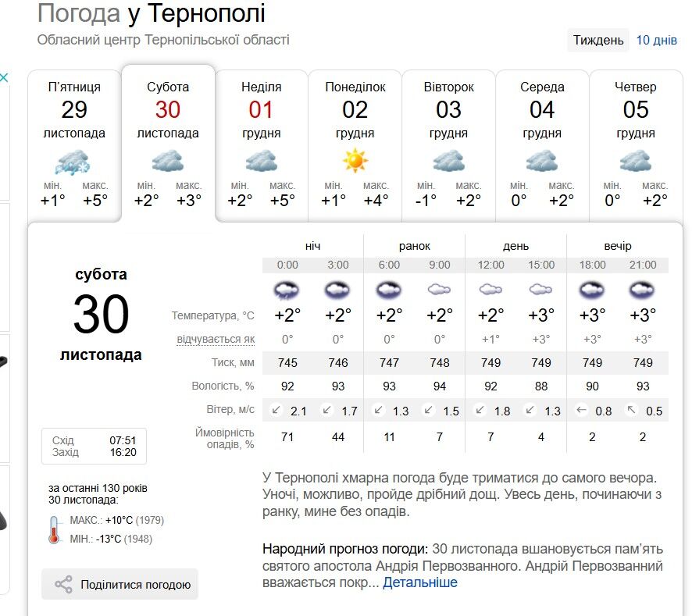This screenshot has width=692, height=616.
Task: Click the AdChoices icon at top left
Action: pyautogui.click(x=4, y=77)
